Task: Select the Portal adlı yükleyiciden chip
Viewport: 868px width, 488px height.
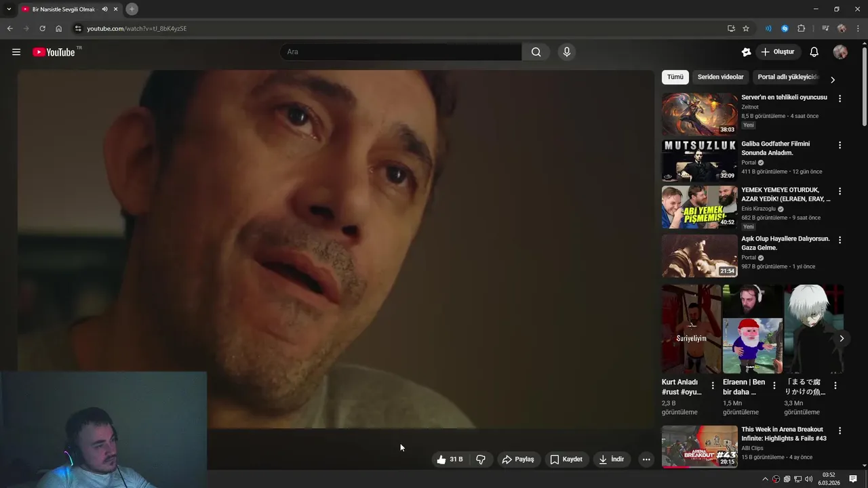Action: (788, 77)
